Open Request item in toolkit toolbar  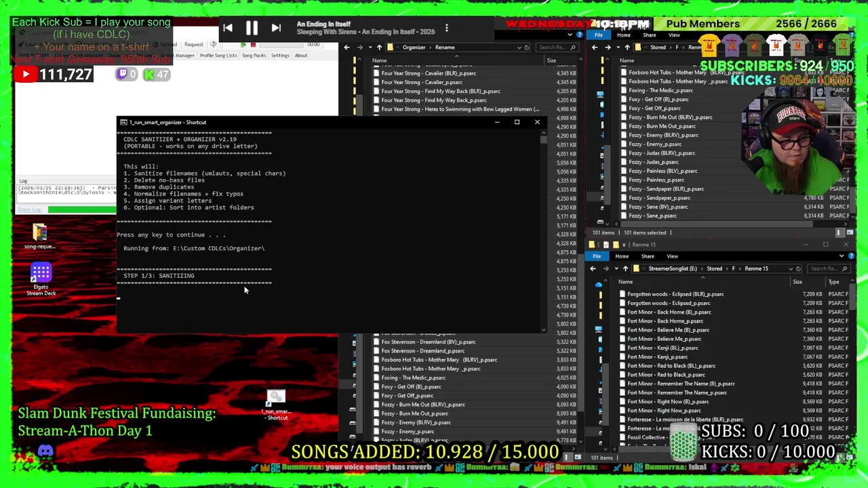[193, 45]
